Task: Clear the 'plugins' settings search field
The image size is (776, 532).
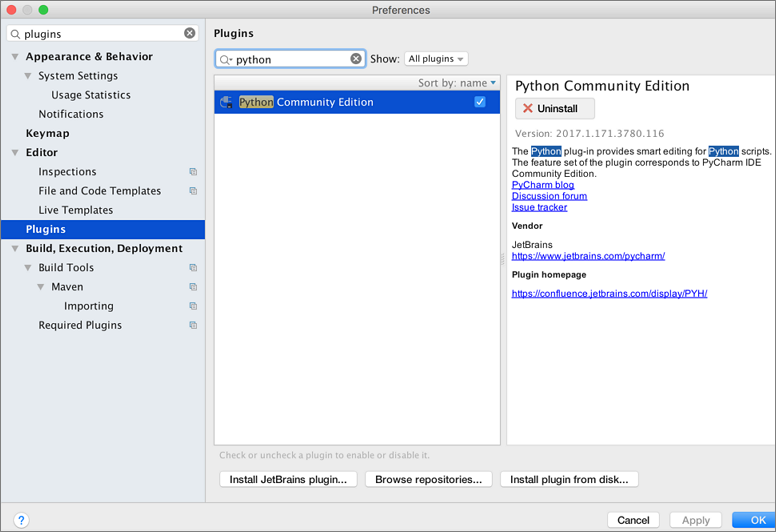Action: pyautogui.click(x=190, y=33)
